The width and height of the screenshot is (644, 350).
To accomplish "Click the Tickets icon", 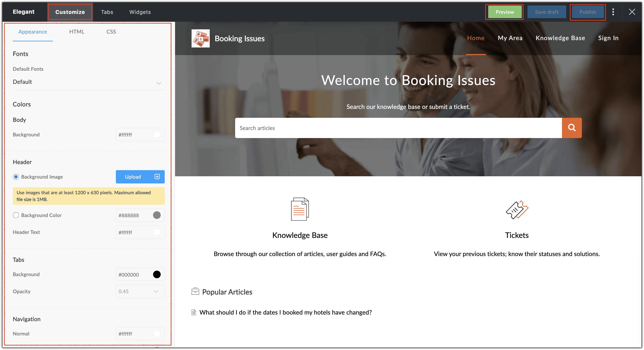I will 517,210.
